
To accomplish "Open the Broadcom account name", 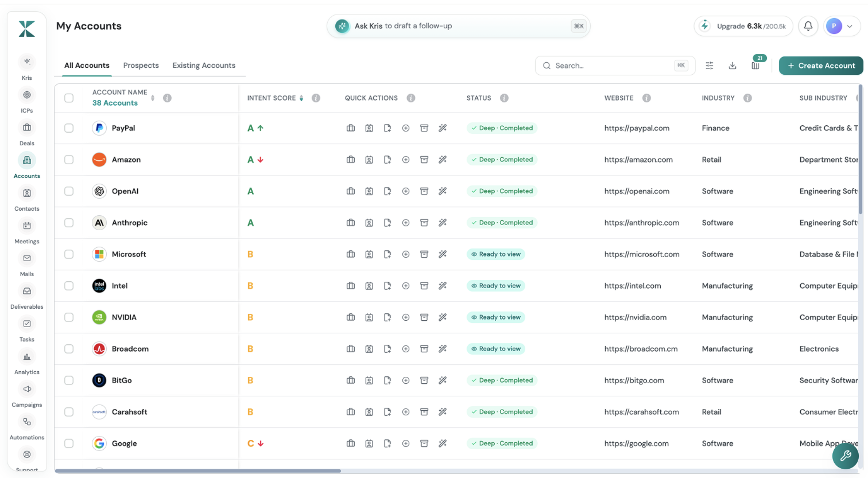I will click(130, 349).
